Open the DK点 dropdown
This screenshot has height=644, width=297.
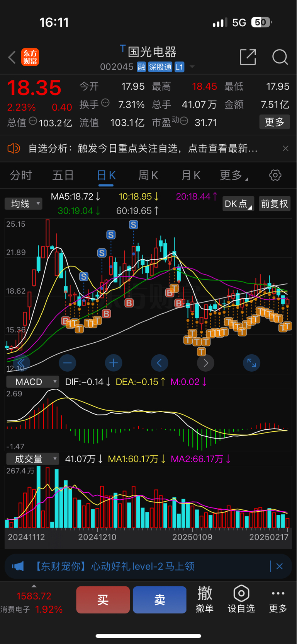(x=238, y=204)
